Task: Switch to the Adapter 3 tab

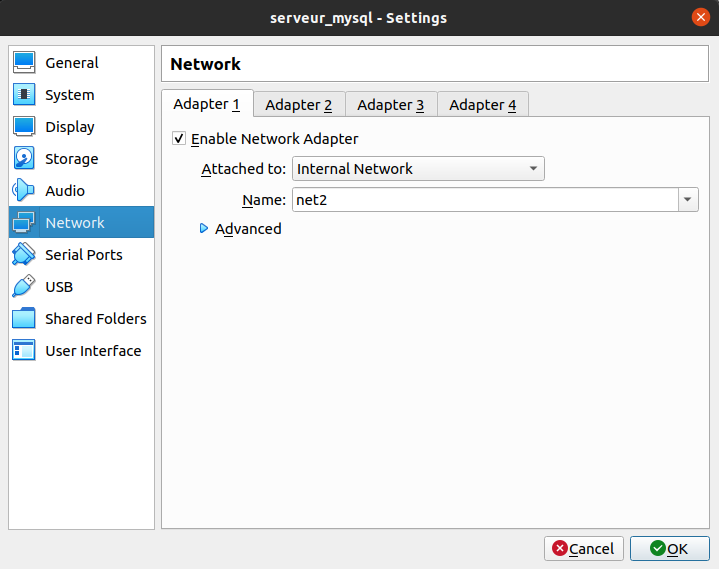Action: click(390, 105)
